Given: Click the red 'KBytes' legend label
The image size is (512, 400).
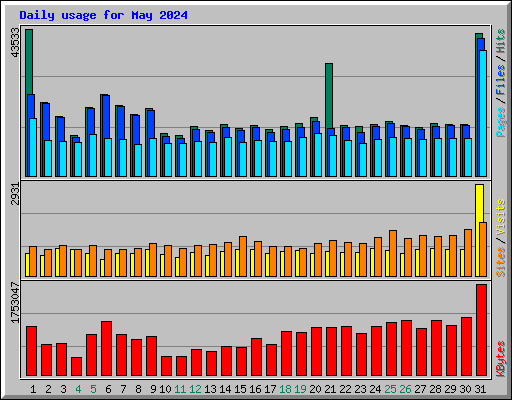Looking at the screenshot, I should coord(500,359).
